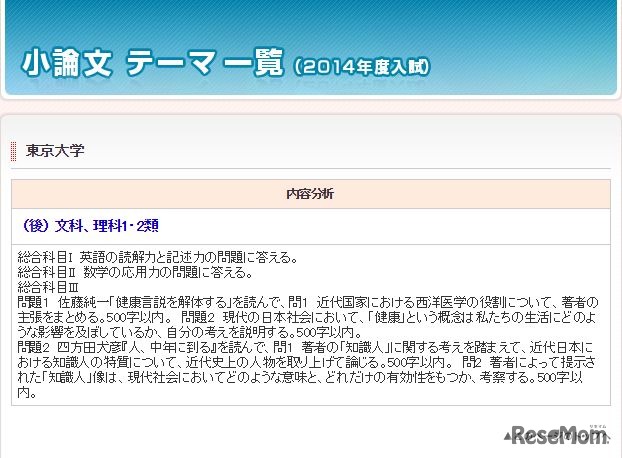Select the 東京大学 heading
The width and height of the screenshot is (622, 458).
tap(55, 151)
